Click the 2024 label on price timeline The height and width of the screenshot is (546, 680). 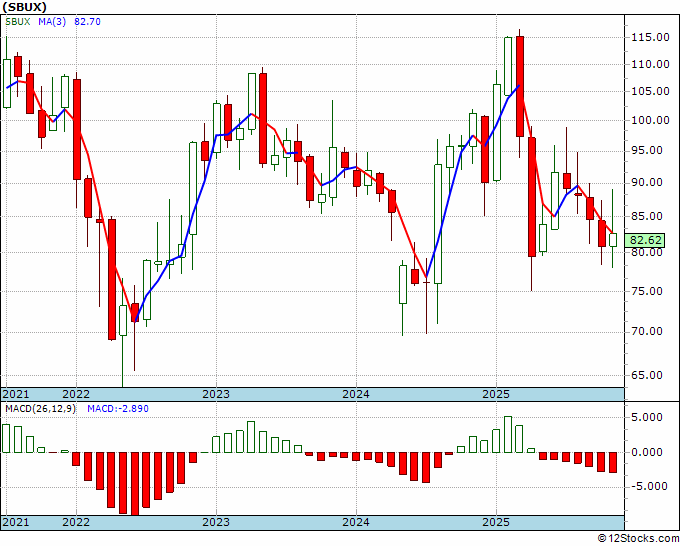[356, 394]
